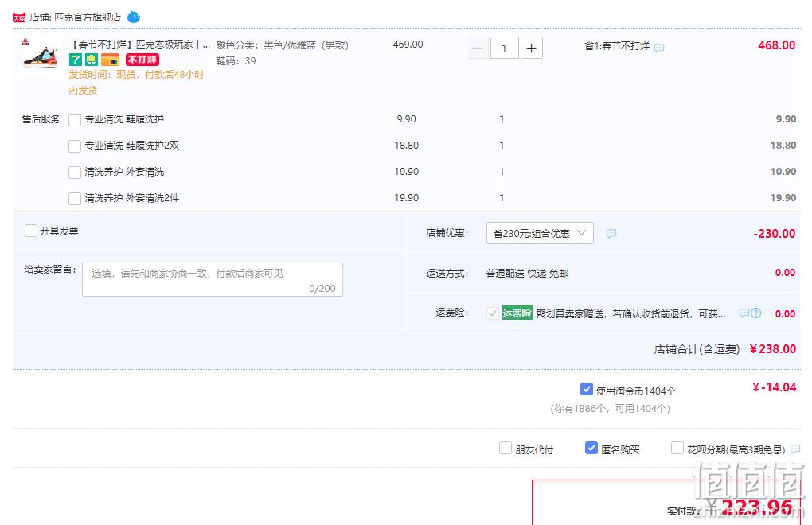Click the info bubble after 花呗分期
Image resolution: width=812 pixels, height=525 pixels.
[795, 449]
